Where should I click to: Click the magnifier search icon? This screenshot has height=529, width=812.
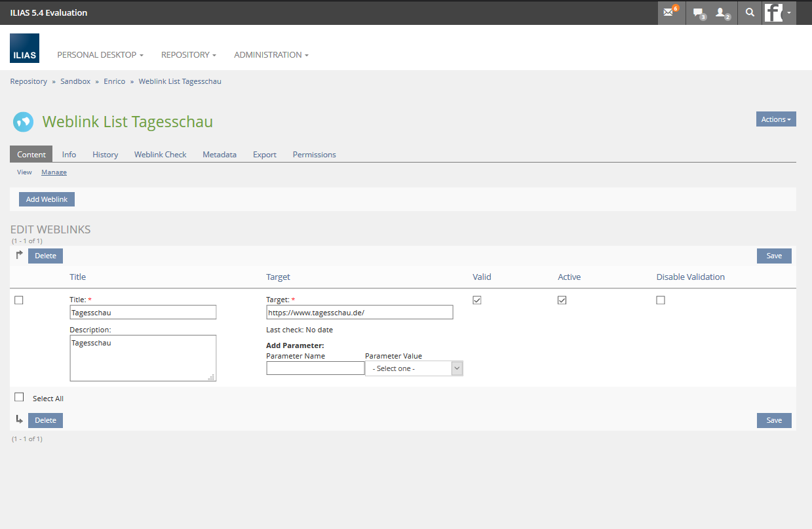(750, 12)
